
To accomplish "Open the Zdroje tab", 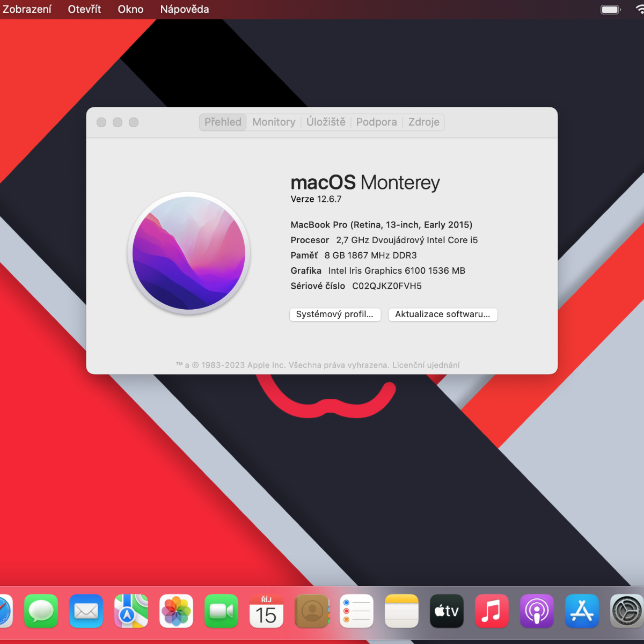I will coord(423,122).
